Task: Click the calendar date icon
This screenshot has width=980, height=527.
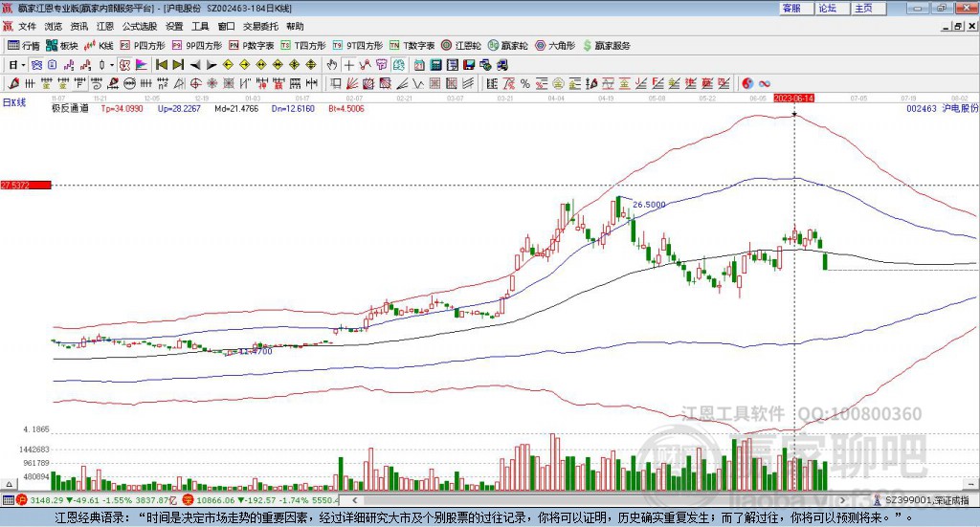Action: tap(419, 65)
